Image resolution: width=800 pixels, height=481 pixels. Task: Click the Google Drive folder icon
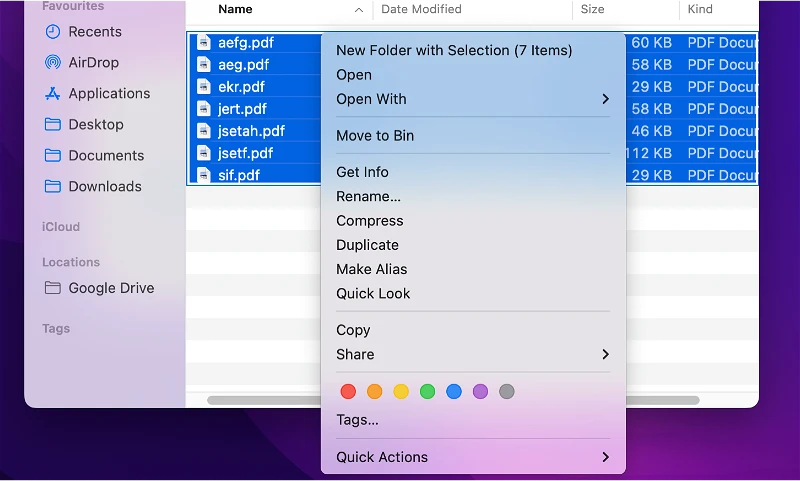(x=53, y=288)
